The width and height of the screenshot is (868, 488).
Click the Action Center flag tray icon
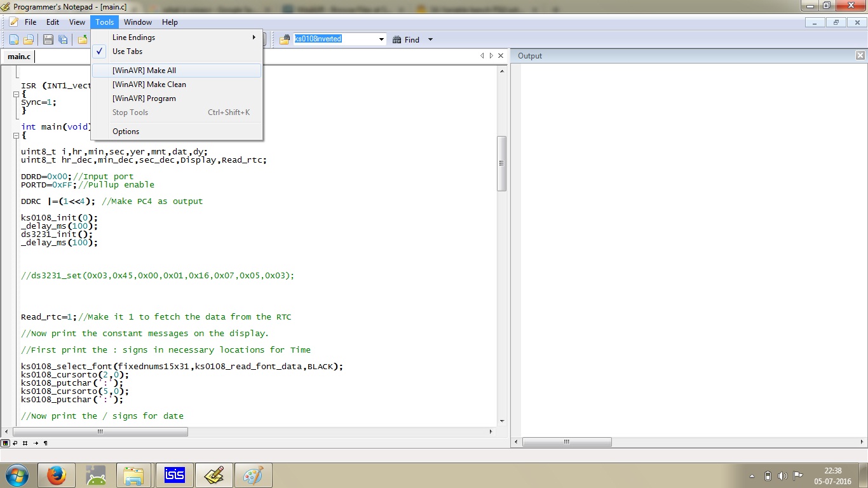(x=799, y=476)
